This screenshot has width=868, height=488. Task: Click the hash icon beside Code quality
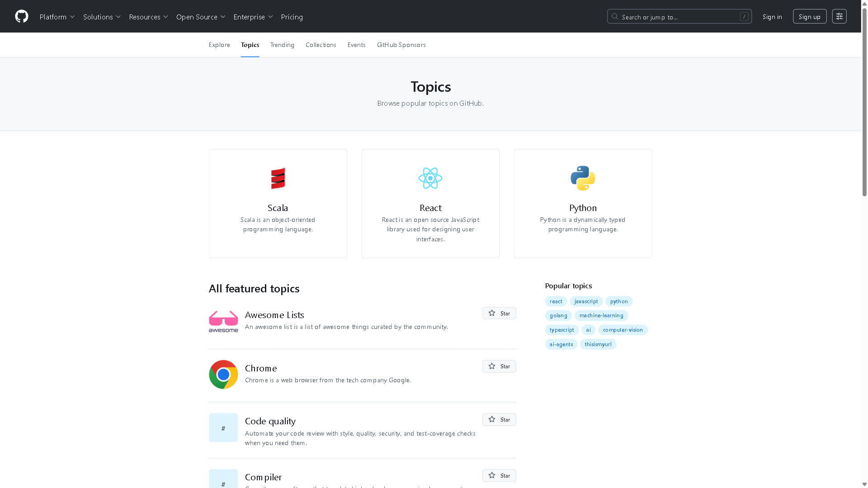click(223, 427)
